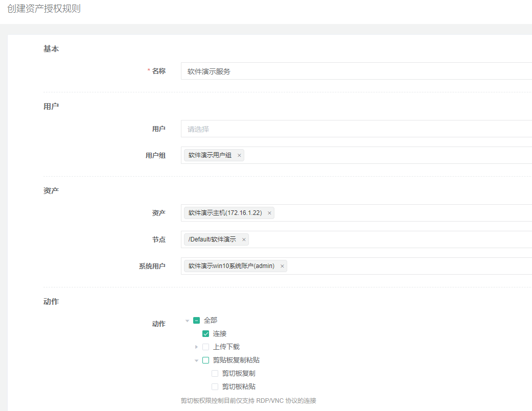Toggle the 全部 actions checkbox
Image resolution: width=532 pixels, height=411 pixels.
click(196, 320)
